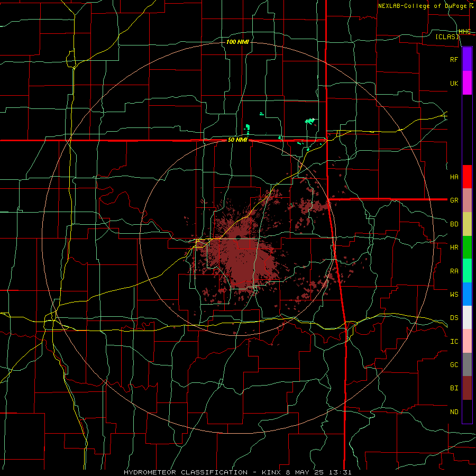Click the ND legend label

tap(454, 411)
